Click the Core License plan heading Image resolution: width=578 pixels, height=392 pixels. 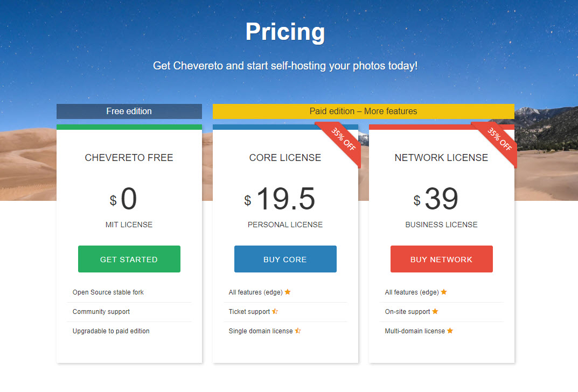(285, 158)
